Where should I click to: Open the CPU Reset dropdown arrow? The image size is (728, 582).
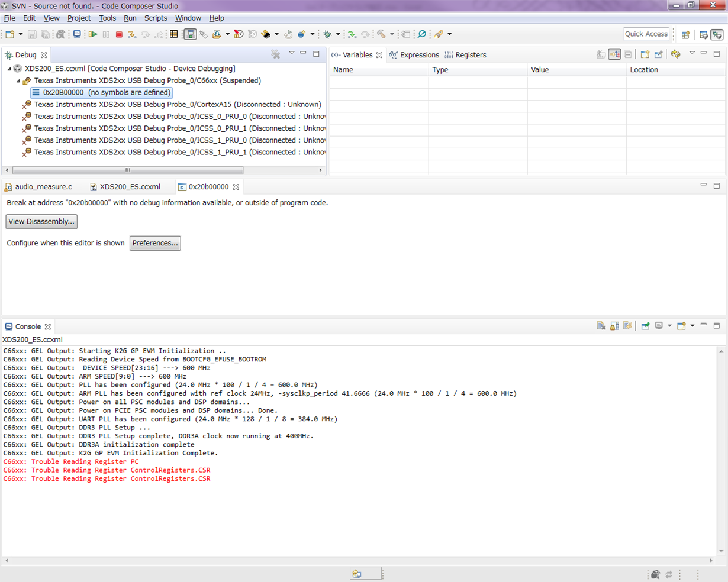276,34
